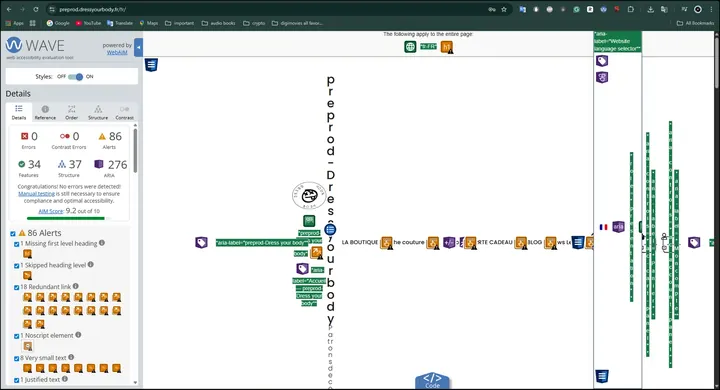Open the info icon beside Missing first level heading
Viewport: 720px width, 390px height.
tap(102, 243)
